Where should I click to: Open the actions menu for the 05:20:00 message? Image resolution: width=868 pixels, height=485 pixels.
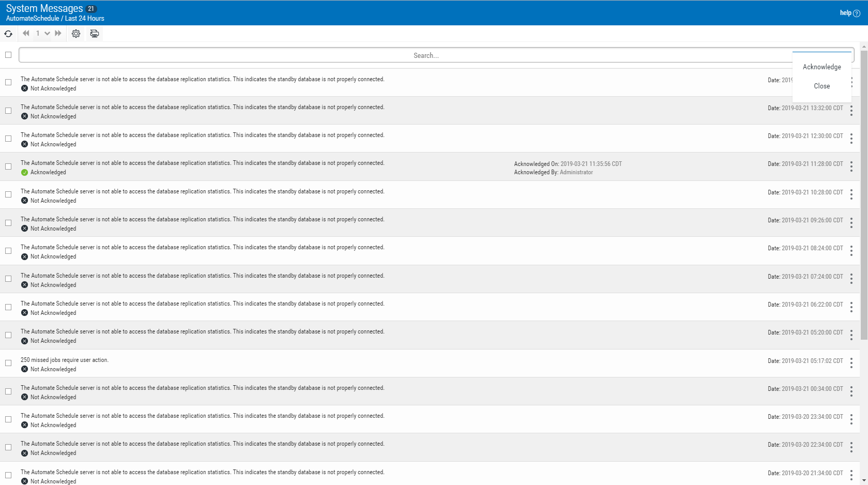click(x=851, y=335)
